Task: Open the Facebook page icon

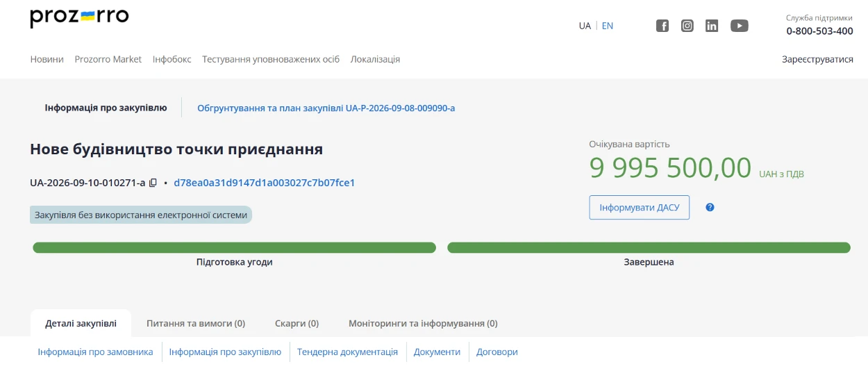Action: tap(662, 26)
